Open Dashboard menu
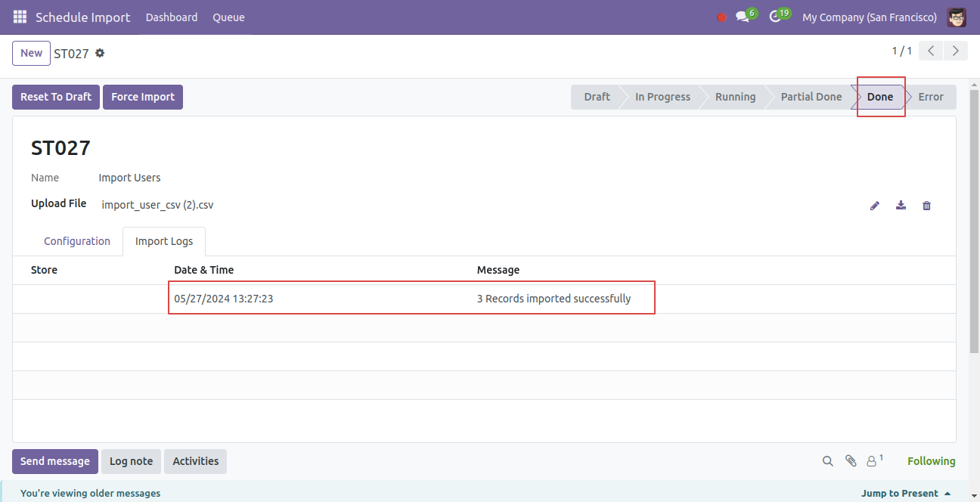 click(172, 17)
